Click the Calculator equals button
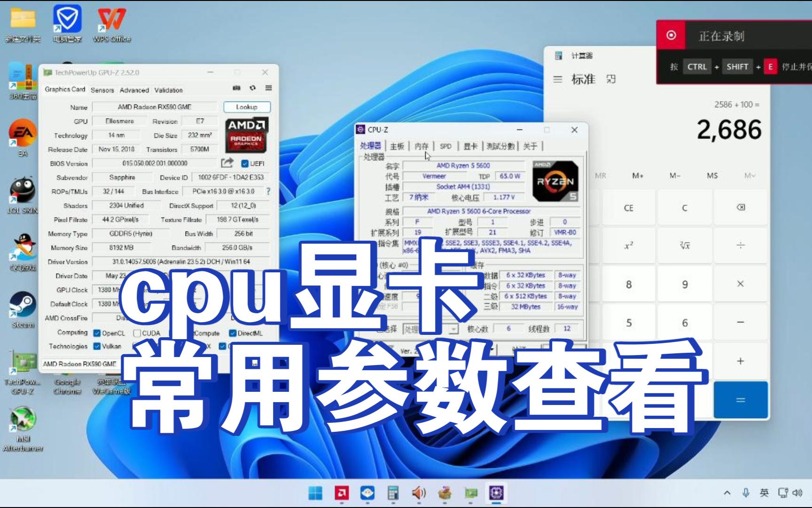Viewport: 812px width, 508px height. click(x=741, y=400)
